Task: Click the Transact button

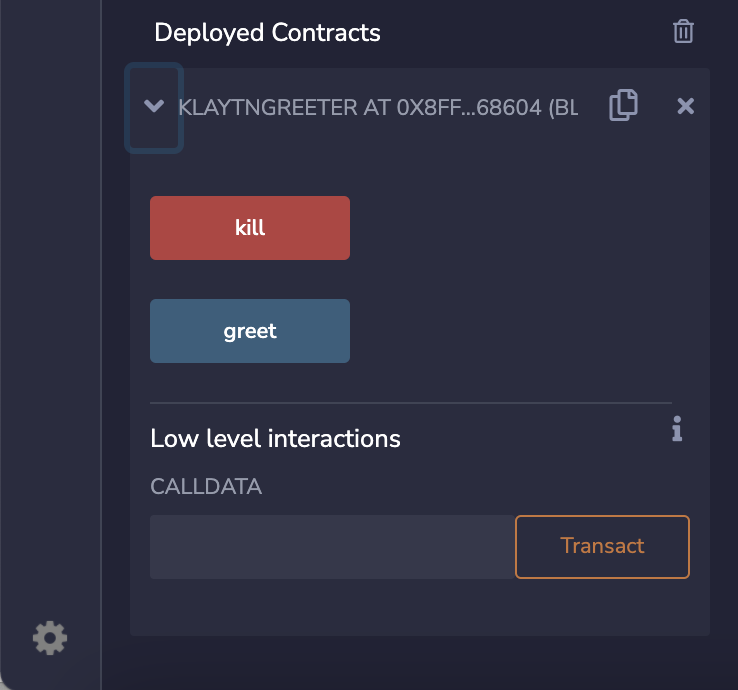Action: coord(602,546)
